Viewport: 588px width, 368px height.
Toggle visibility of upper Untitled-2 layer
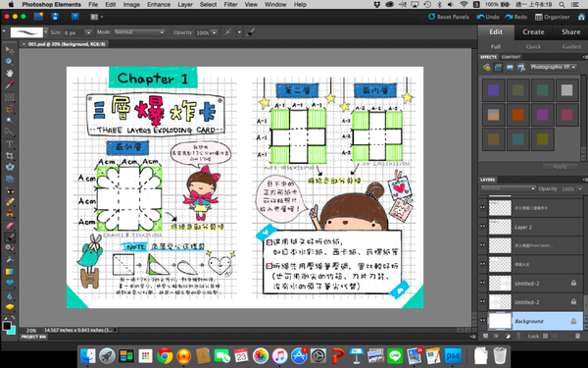pyautogui.click(x=482, y=283)
